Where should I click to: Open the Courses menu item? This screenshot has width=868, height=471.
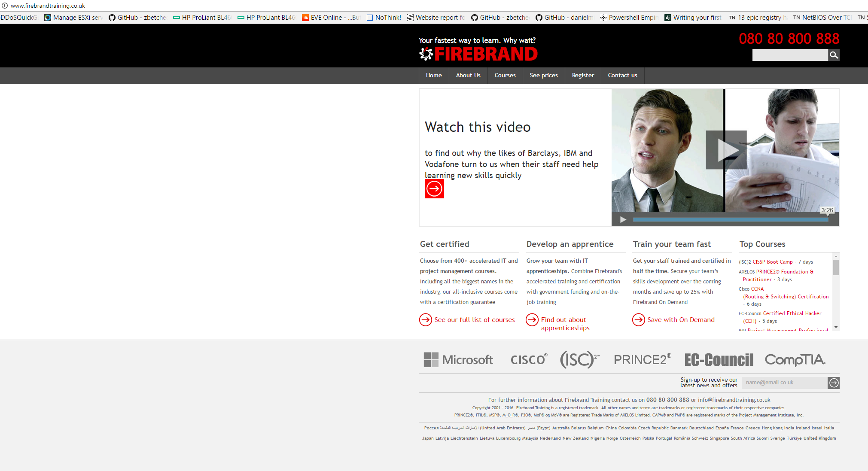point(505,76)
